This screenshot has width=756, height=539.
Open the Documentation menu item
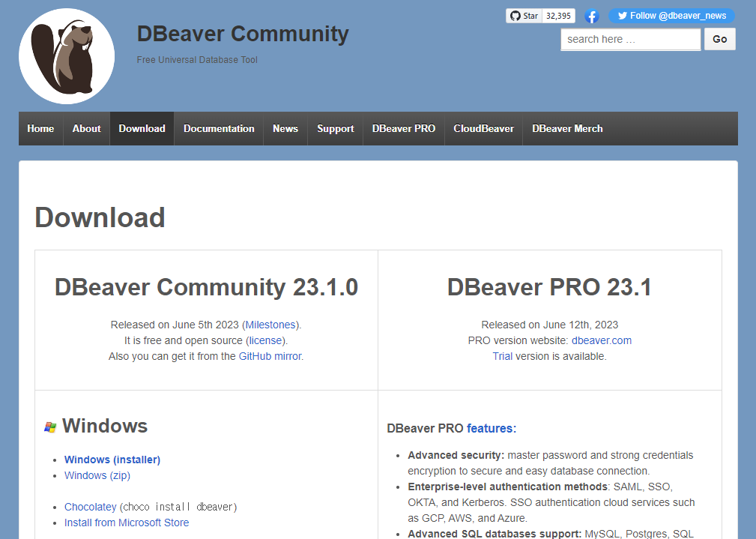219,128
